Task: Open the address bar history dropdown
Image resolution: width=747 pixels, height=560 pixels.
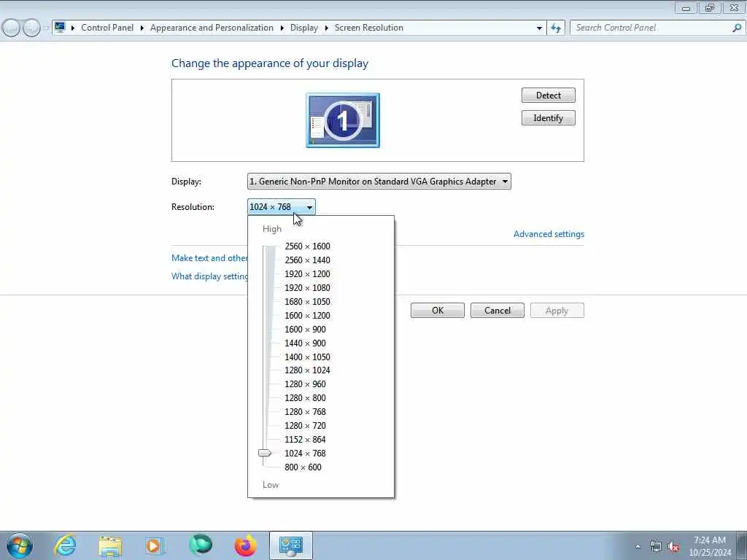Action: (x=539, y=28)
